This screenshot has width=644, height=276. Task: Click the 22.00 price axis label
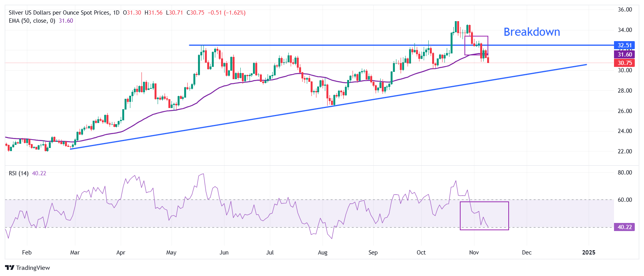(624, 151)
